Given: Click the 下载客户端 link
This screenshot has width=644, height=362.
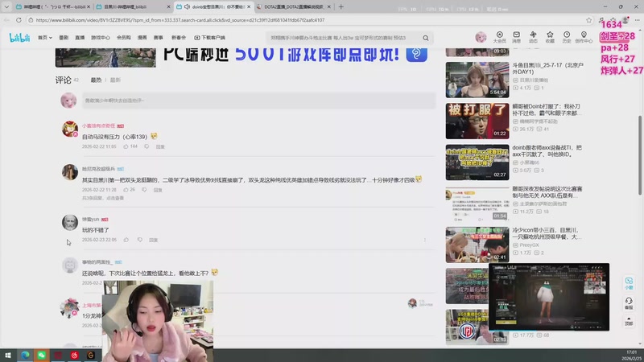Looking at the screenshot, I should pos(209,38).
